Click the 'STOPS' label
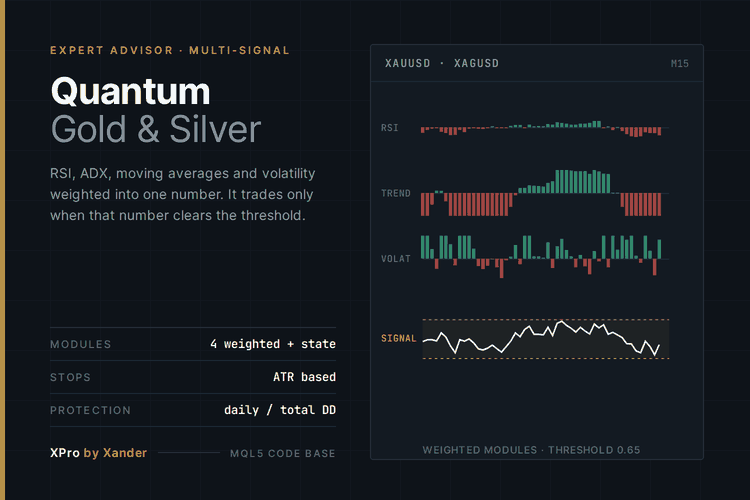 pyautogui.click(x=70, y=377)
